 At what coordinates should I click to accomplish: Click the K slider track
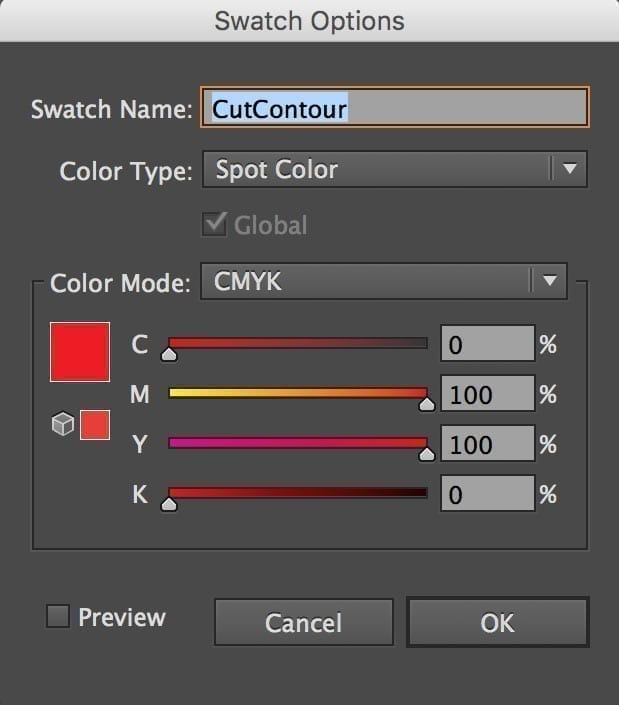coord(298,492)
